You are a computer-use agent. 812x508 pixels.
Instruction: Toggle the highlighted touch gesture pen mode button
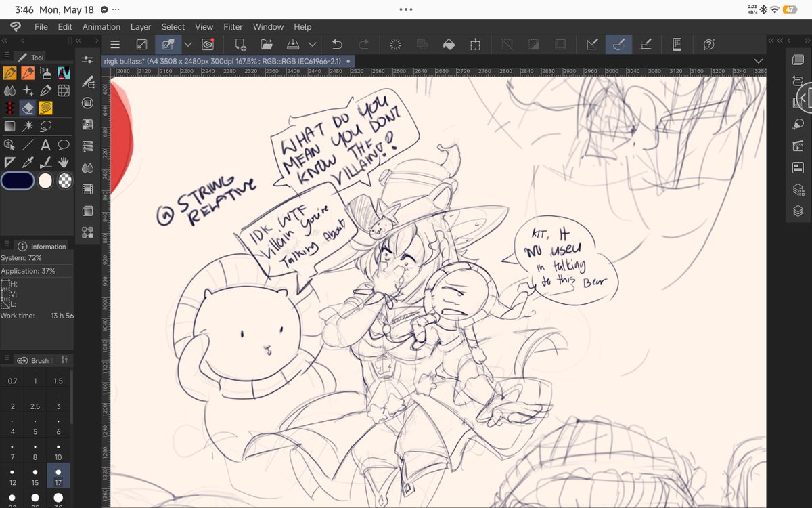click(168, 45)
